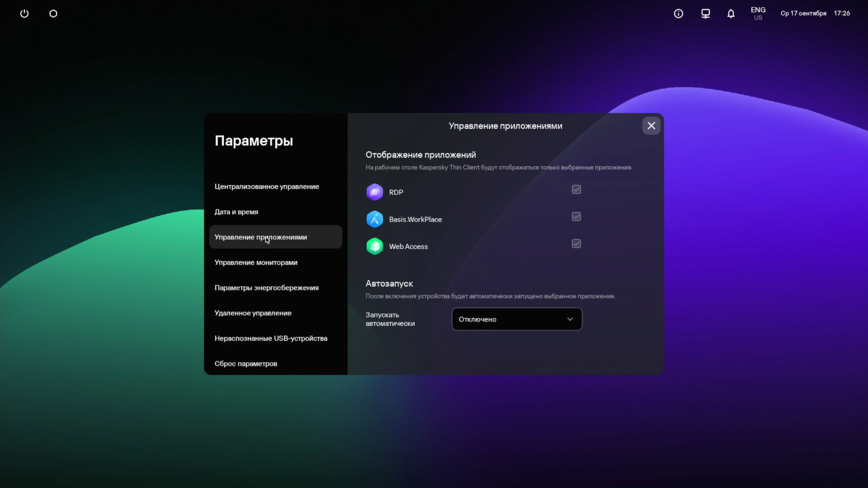Open Управление мониторами section

point(256,263)
